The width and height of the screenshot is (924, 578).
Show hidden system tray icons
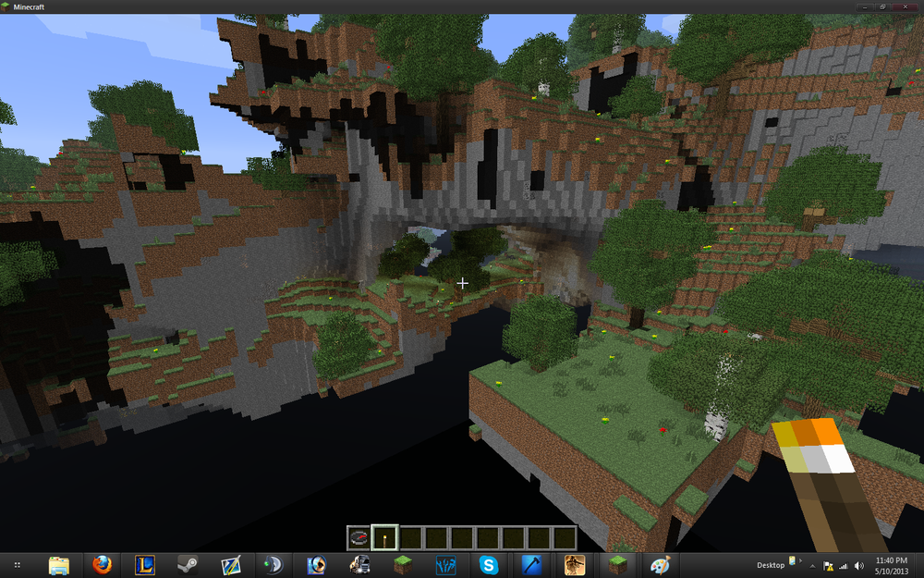click(812, 566)
